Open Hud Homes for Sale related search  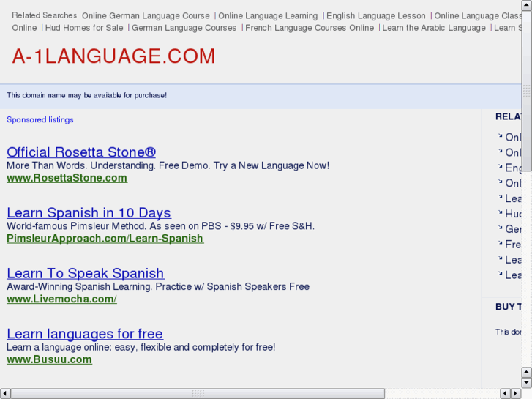pos(84,28)
